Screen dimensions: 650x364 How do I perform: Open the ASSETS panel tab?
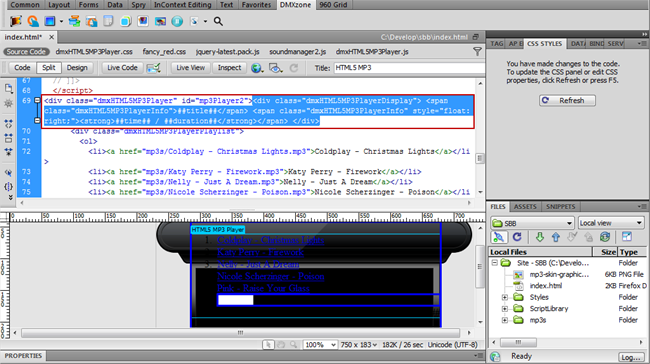[x=525, y=207]
